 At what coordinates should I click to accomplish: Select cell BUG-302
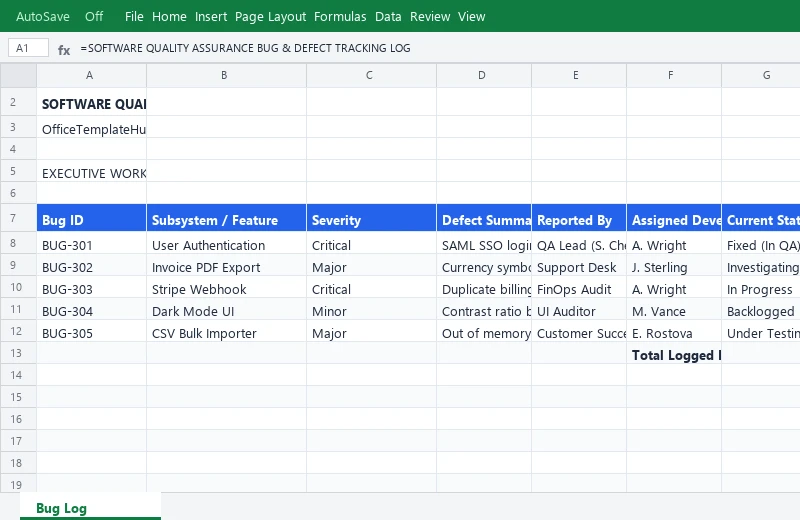click(91, 265)
